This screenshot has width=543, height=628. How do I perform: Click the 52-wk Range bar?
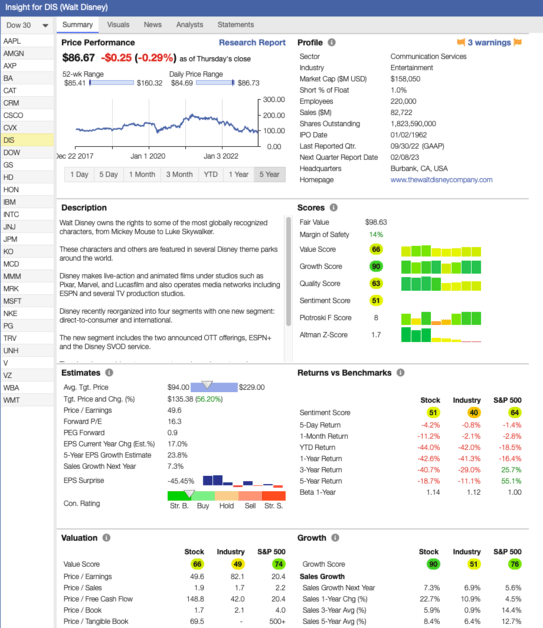coord(111,83)
